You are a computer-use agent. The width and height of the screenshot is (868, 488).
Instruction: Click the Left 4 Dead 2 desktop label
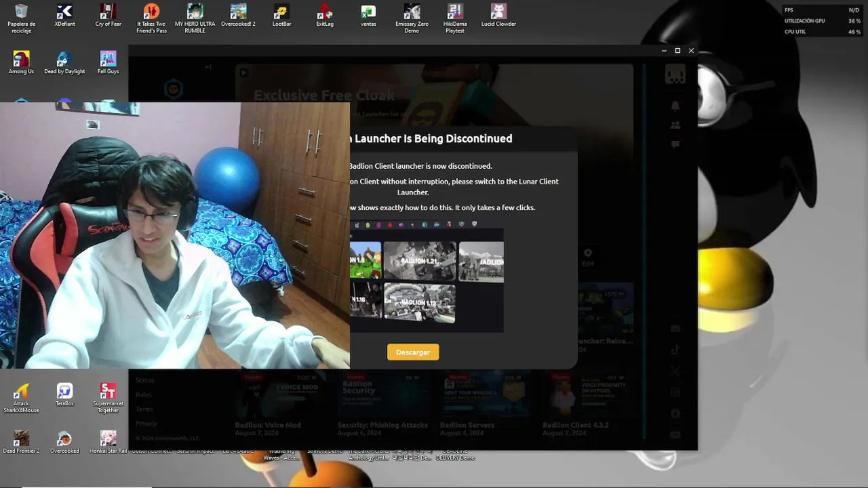pyautogui.click(x=238, y=451)
